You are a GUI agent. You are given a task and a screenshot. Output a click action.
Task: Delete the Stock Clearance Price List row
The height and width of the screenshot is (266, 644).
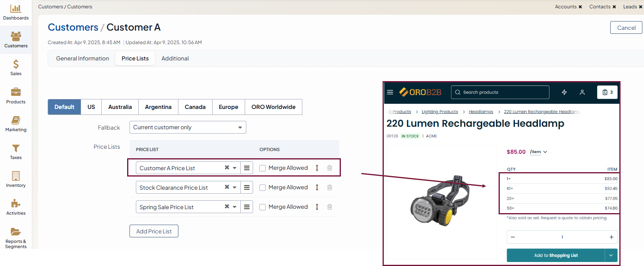pos(330,187)
